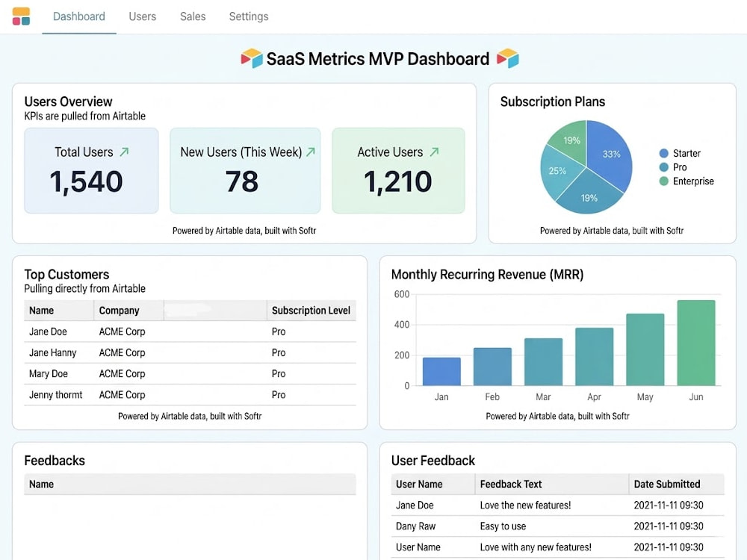Screen dimensions: 747x560
Task: Click the Date Submitted column header
Action: [x=677, y=485]
